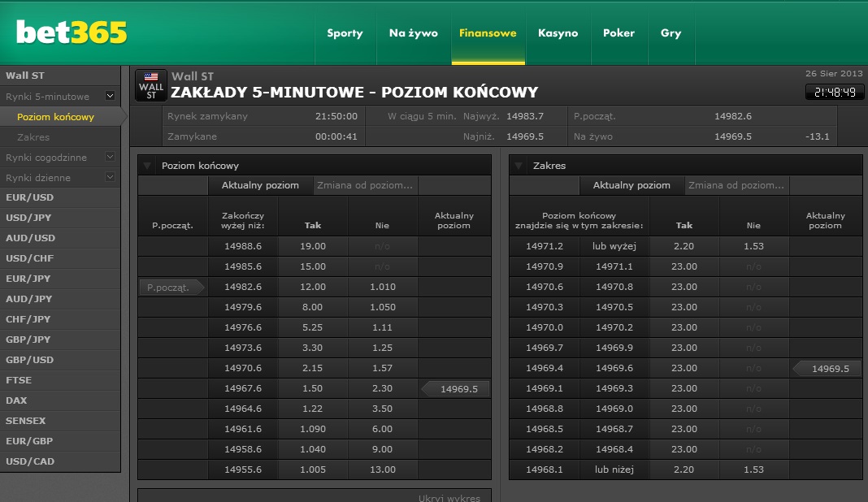Open the FTSE market
The height and width of the screenshot is (502, 868).
(60, 380)
